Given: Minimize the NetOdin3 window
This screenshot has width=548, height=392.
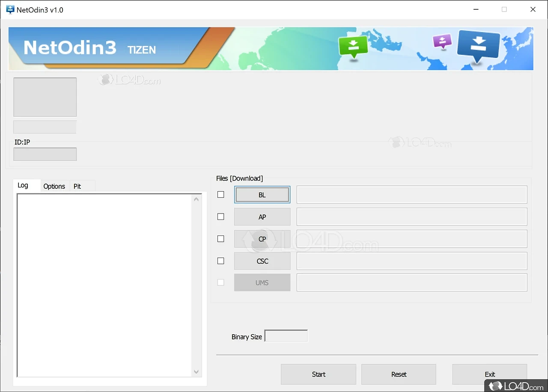Looking at the screenshot, I should 476,9.
